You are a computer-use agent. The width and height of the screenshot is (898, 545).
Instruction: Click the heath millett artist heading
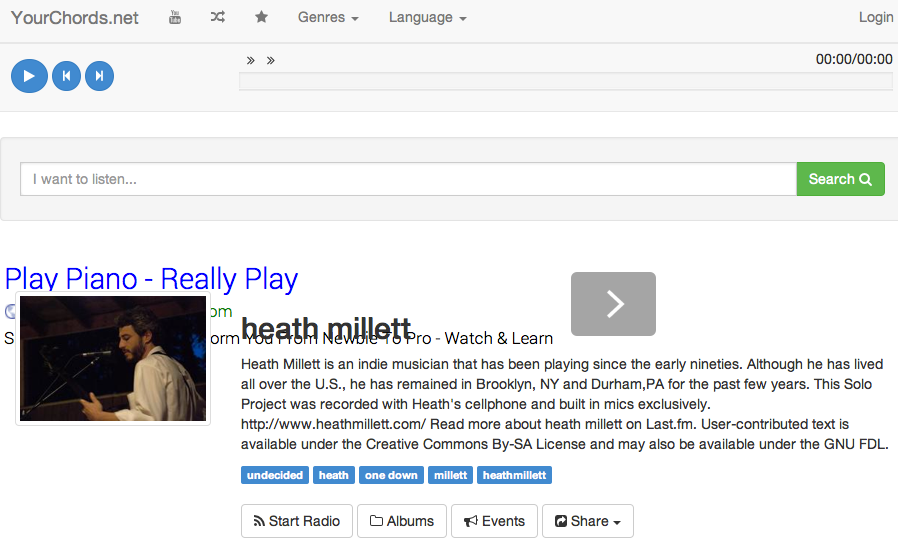click(x=326, y=329)
